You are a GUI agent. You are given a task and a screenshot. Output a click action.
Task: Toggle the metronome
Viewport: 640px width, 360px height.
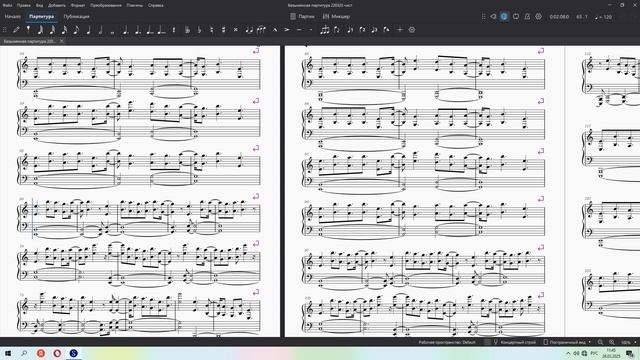pos(527,16)
